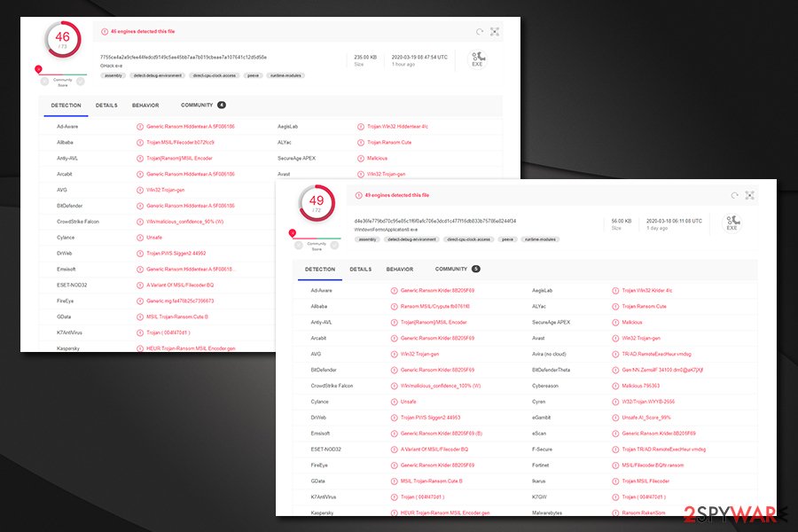Image resolution: width=798 pixels, height=532 pixels.
Task: Click the CrowdStrike Falcon confidence_100% result in the 49 report
Action: [440, 386]
